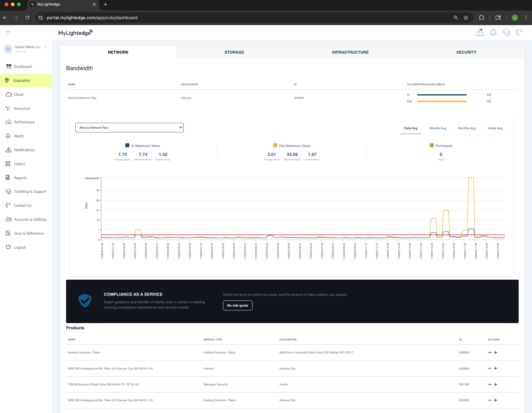Click the Notifications triangle icon in the sidebar
This screenshot has width=532, height=413.
pos(9,150)
